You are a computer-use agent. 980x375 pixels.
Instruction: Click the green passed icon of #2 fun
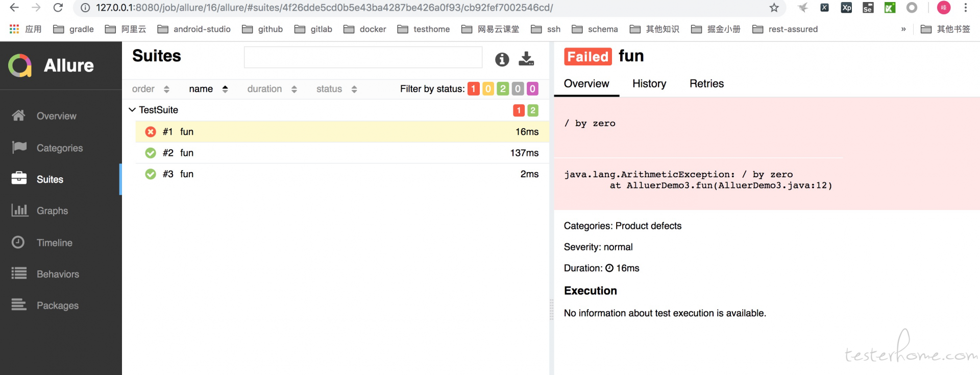point(151,153)
